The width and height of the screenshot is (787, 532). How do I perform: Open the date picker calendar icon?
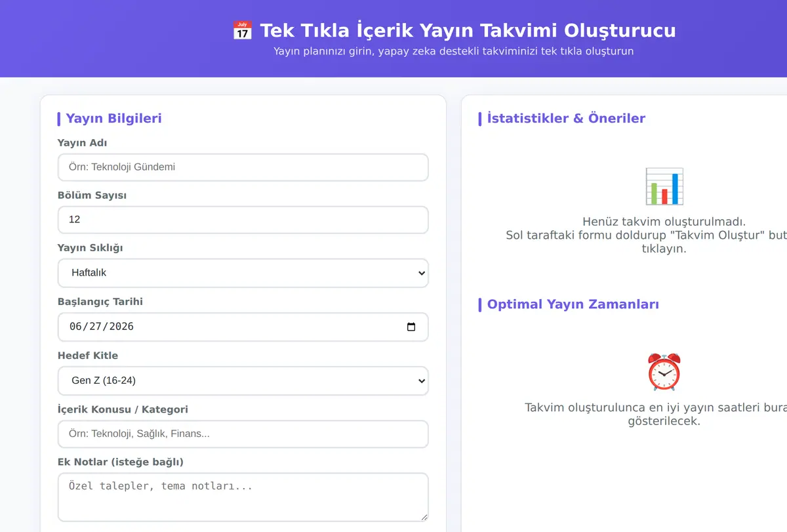click(x=411, y=327)
